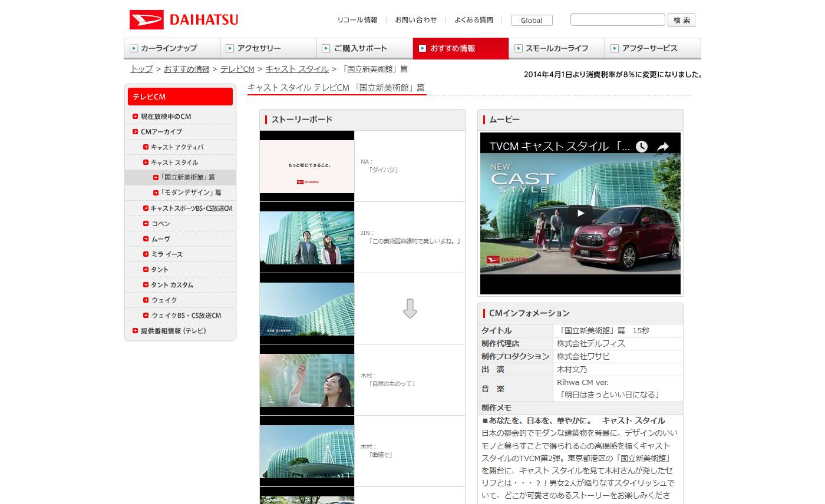Click the arrow icon on カーラインナップ tab
Viewport: 825px width, 504px height.
coord(134,48)
